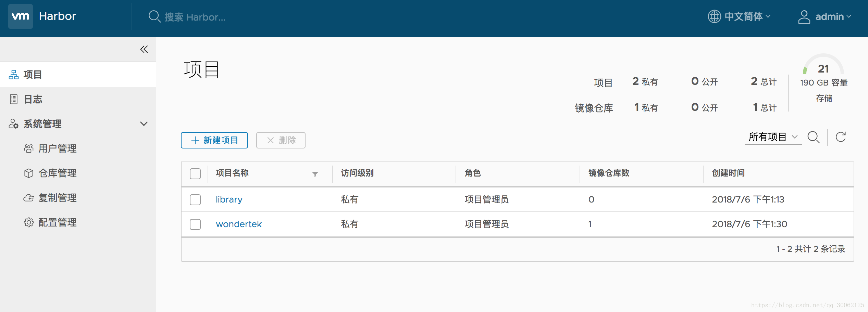
Task: Click 项目管理员 role in wondertek row
Action: coord(487,224)
